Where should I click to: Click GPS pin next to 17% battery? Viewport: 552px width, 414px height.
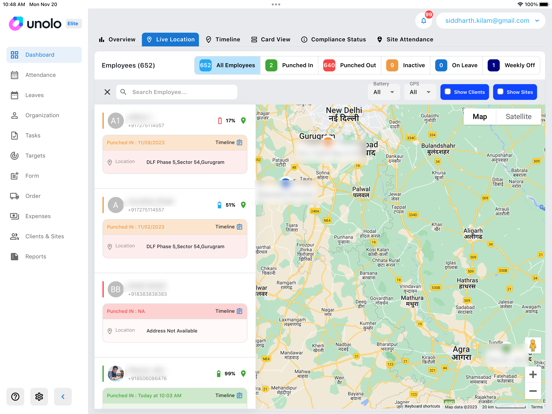tap(243, 120)
